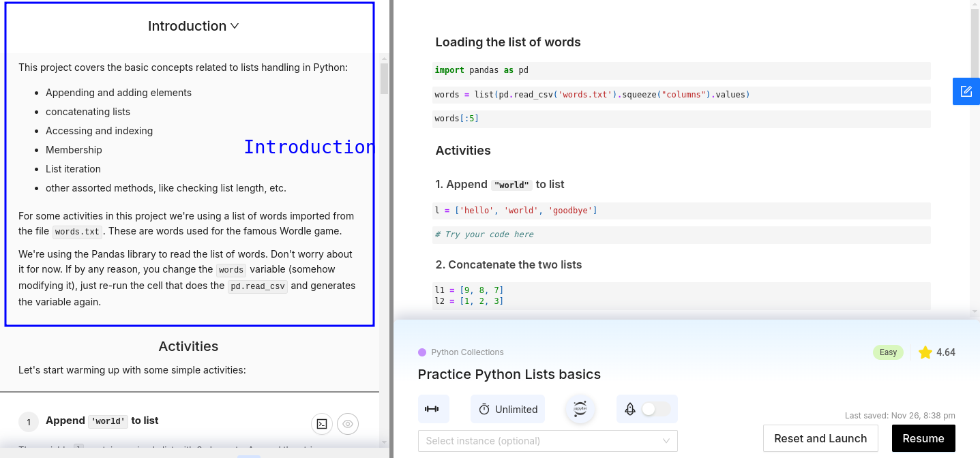This screenshot has width=980, height=458.
Task: Click the 'Membership' bullet
Action: (74, 150)
